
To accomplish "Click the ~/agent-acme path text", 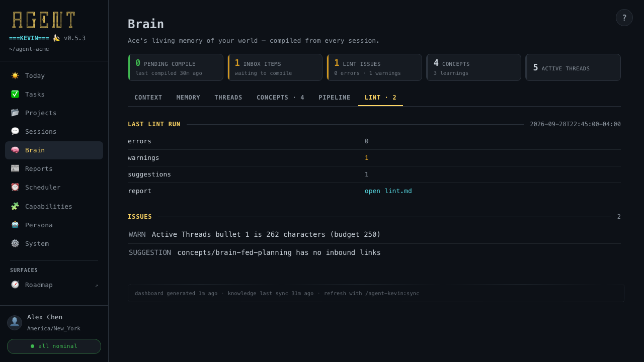I will [29, 49].
